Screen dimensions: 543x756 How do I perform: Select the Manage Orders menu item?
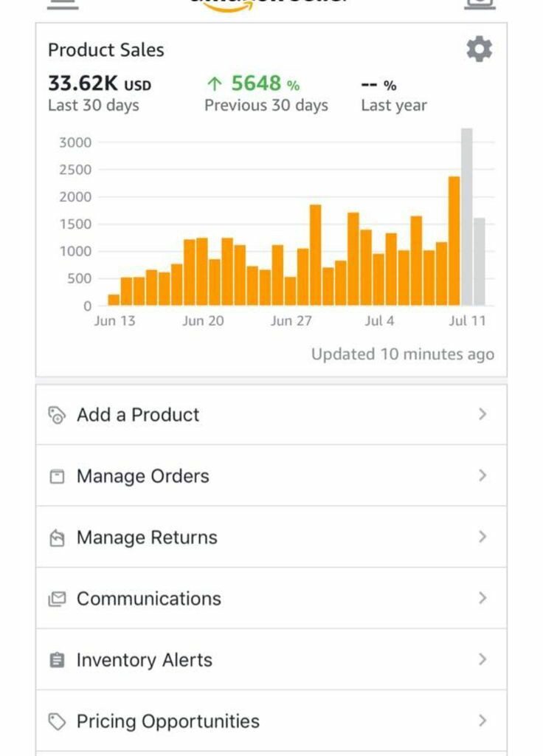271,475
